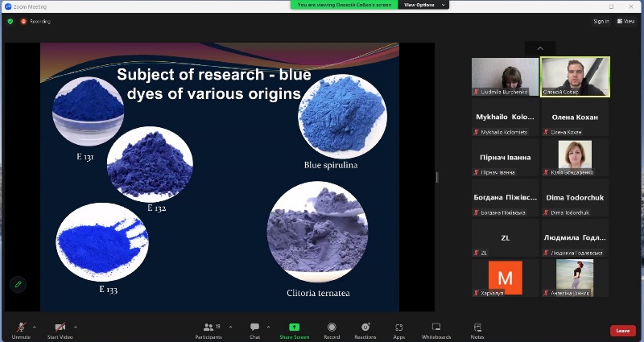Open the Reactions menu
This screenshot has width=644, height=342.
365,328
